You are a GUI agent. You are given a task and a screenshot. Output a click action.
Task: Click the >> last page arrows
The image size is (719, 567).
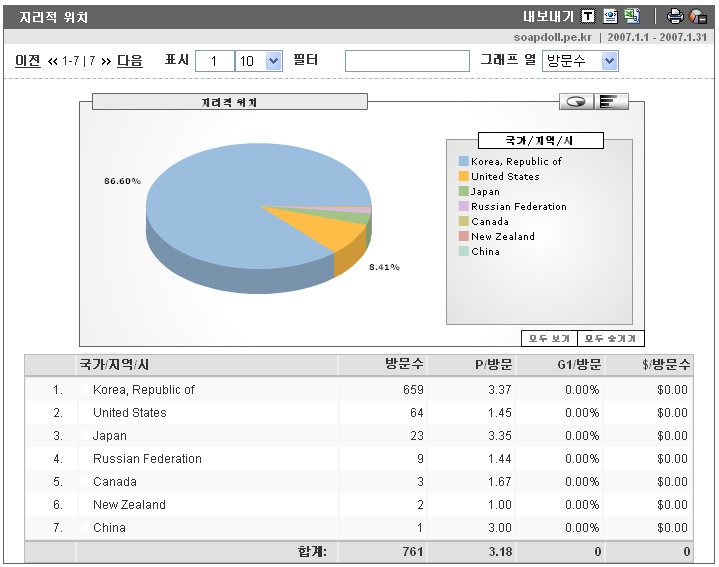[106, 61]
